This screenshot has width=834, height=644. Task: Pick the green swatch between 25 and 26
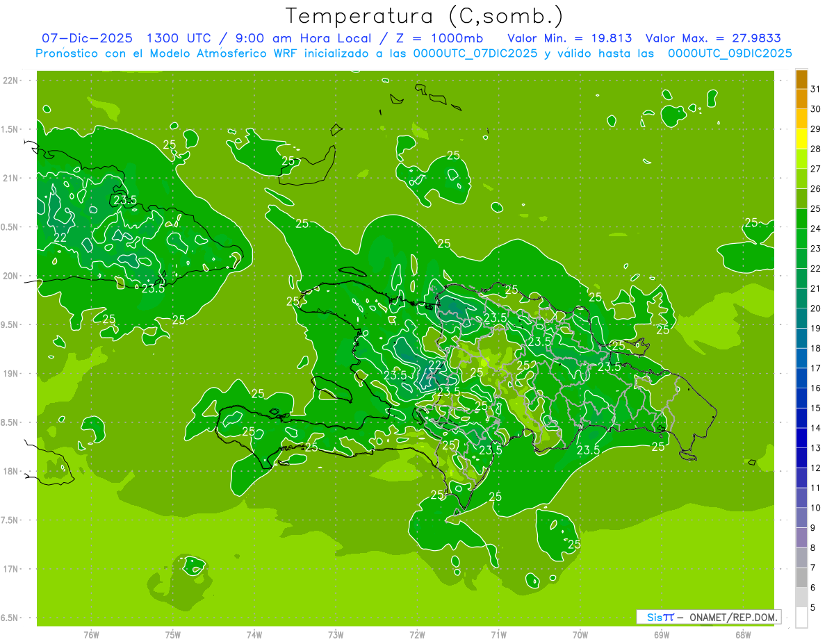[x=801, y=199]
